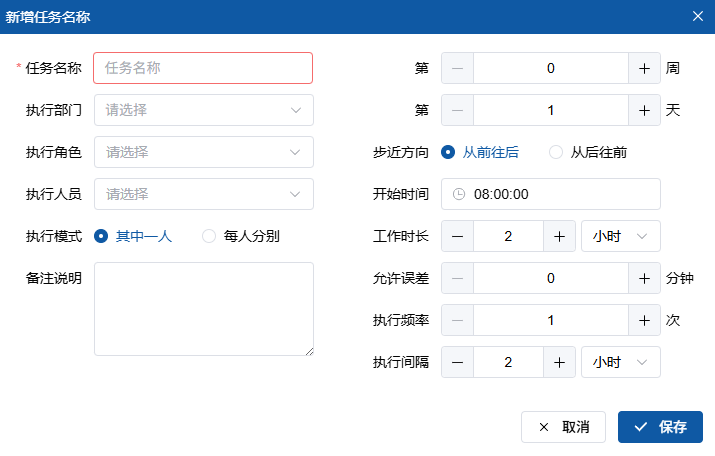This screenshot has height=456, width=715.
Task: Click into the 备注说明 textarea
Action: pos(203,309)
